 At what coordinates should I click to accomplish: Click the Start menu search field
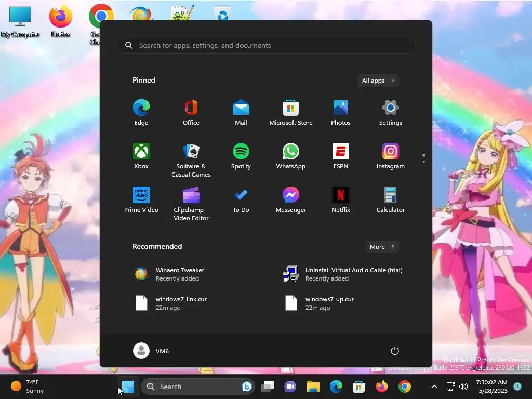click(266, 46)
